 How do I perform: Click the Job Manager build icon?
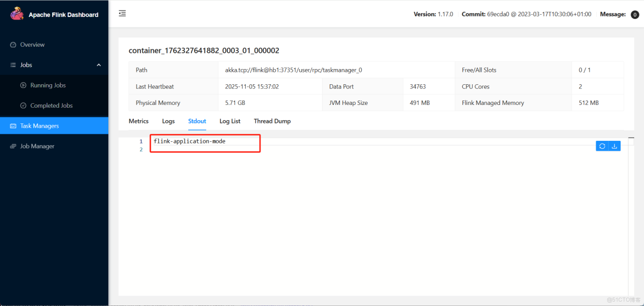click(x=13, y=146)
